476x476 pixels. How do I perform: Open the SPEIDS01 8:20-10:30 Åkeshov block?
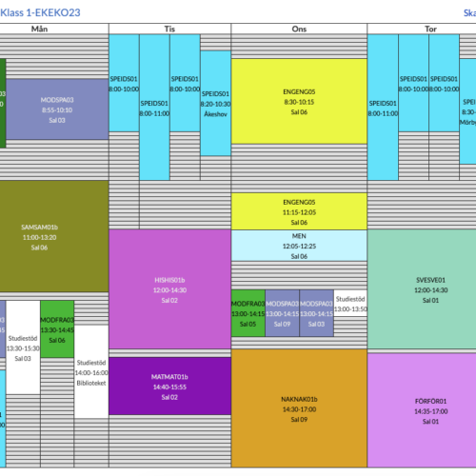click(215, 104)
